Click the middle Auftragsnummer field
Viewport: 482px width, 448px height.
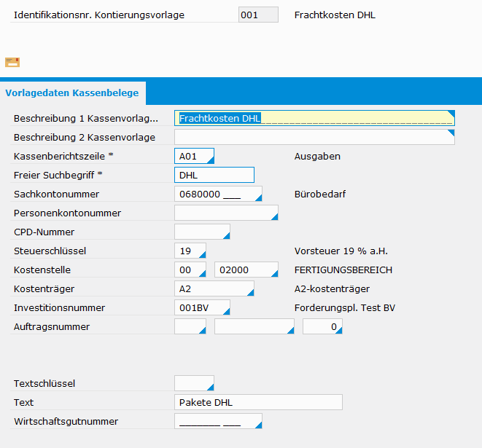pyautogui.click(x=254, y=326)
